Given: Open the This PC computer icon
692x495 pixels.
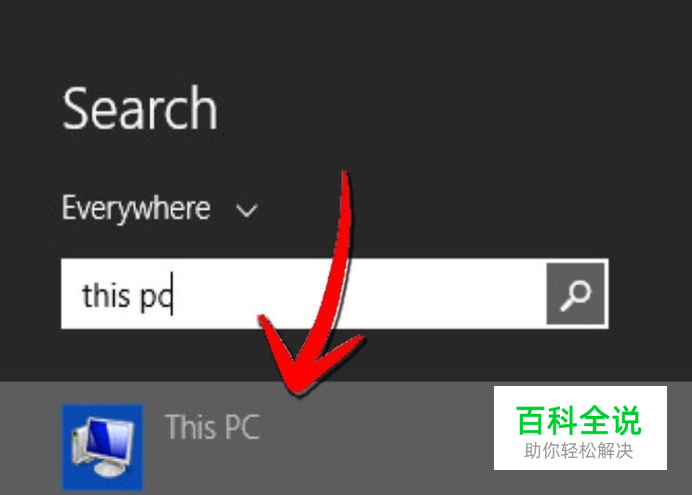Looking at the screenshot, I should [102, 446].
